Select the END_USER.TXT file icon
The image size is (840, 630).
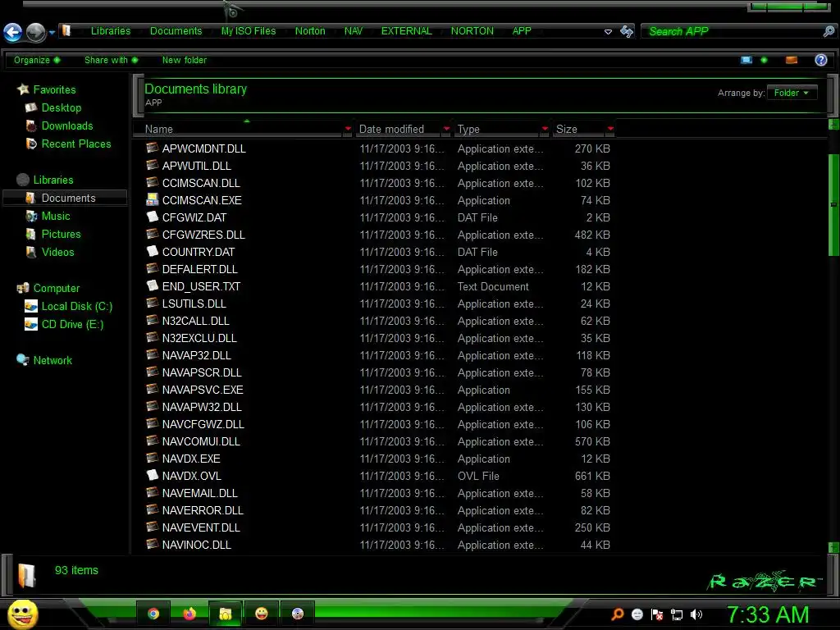click(x=152, y=286)
